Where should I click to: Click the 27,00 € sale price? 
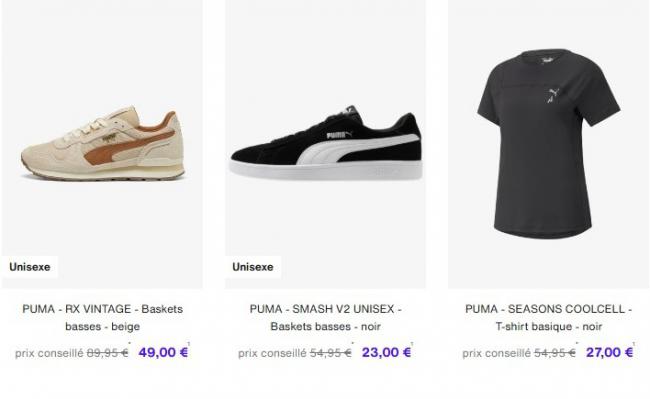click(x=609, y=352)
